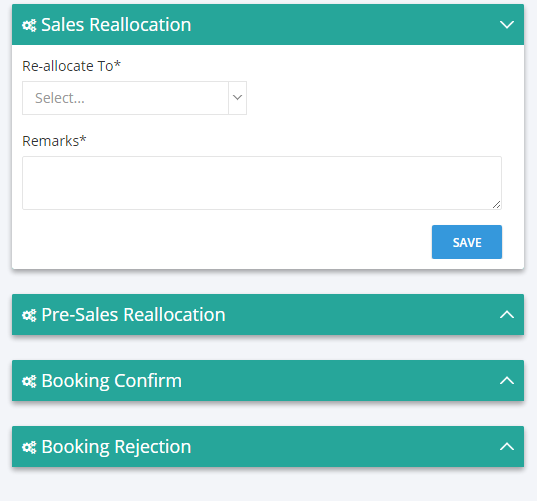Open the Re-allocate To select box
Image resolution: width=537 pixels, height=501 pixels.
click(134, 98)
